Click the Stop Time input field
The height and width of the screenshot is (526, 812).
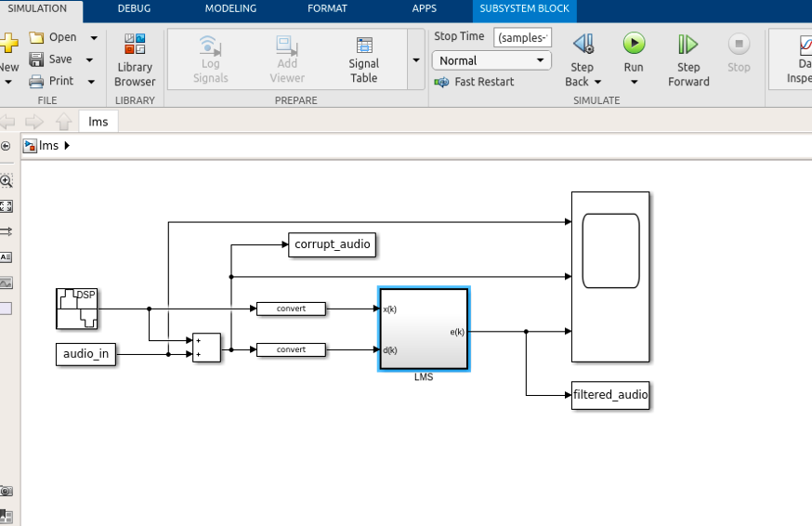pyautogui.click(x=522, y=37)
